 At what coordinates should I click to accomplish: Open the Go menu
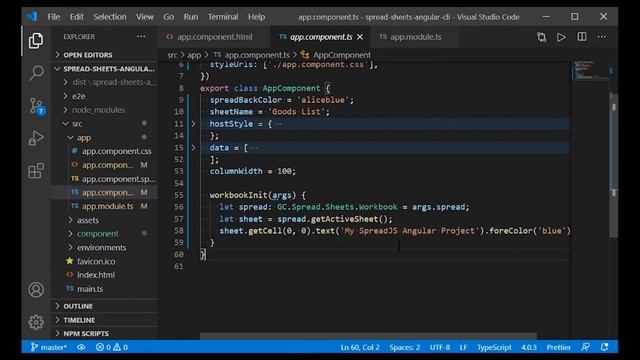(x=169, y=17)
